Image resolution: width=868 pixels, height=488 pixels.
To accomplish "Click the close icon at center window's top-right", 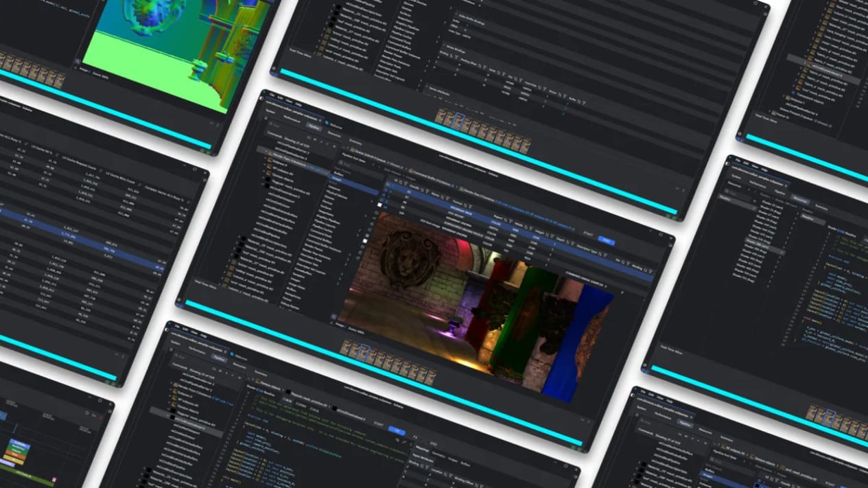I will point(669,237).
